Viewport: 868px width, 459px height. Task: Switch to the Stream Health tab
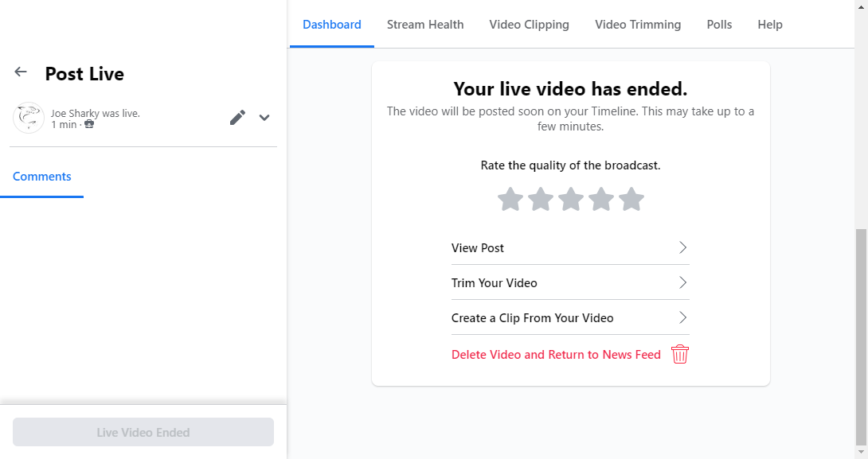[424, 24]
